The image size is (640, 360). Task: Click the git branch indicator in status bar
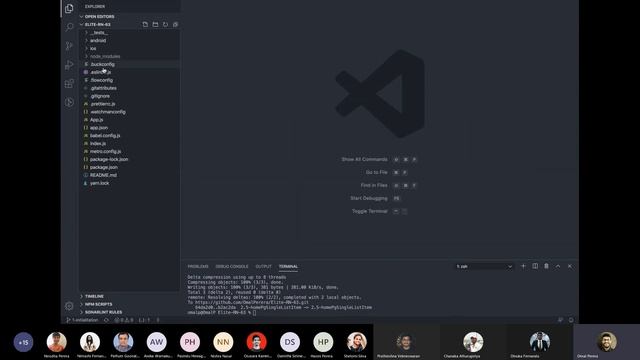(82, 320)
